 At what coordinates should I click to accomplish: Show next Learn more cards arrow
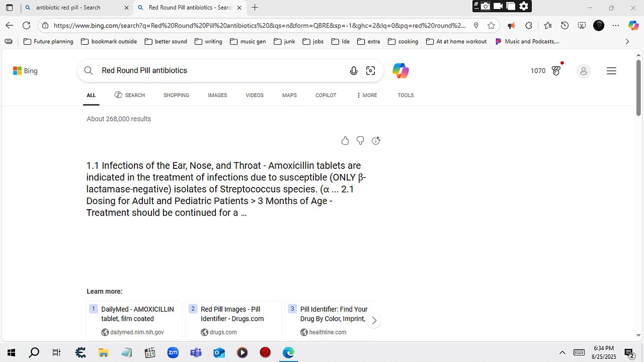coord(374,321)
